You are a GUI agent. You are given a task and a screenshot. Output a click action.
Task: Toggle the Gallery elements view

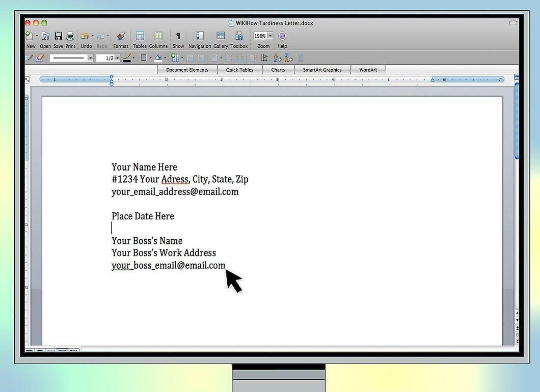(221, 36)
